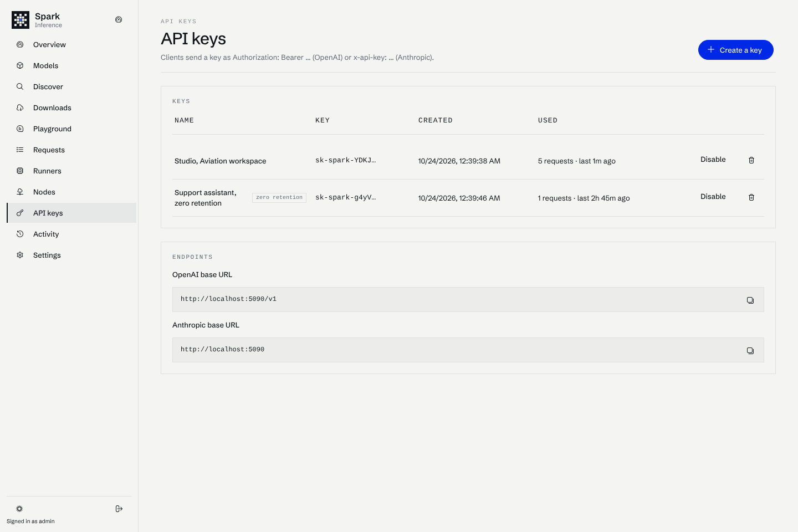Click the theme sun icon at bottom left

click(x=19, y=509)
